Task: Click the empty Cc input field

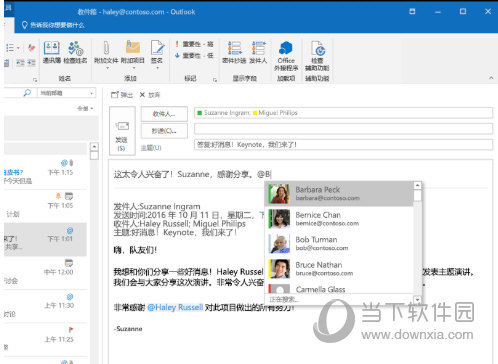Action: tap(343, 129)
